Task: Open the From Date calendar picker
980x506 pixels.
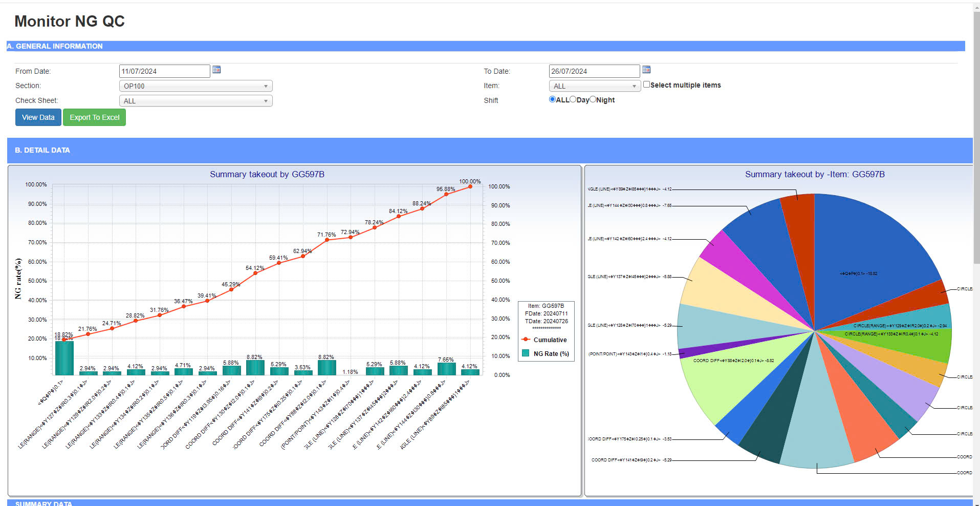Action: [x=216, y=70]
